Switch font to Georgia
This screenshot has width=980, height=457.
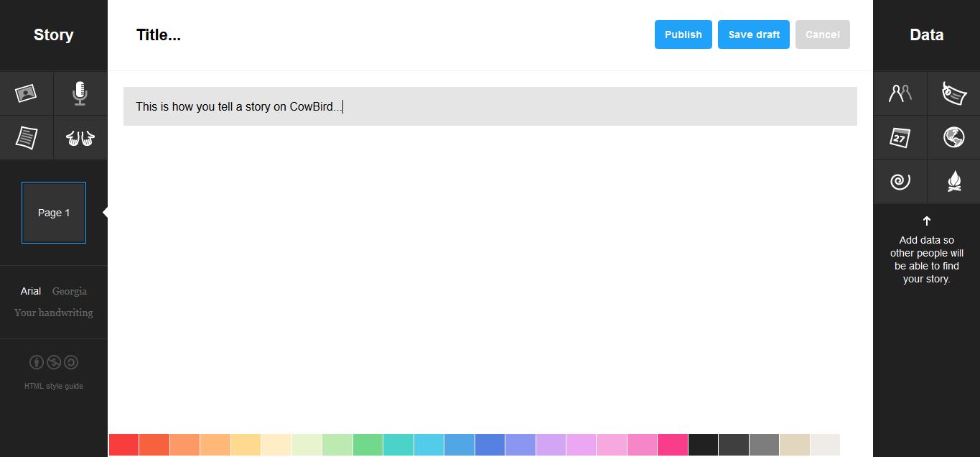[x=70, y=291]
